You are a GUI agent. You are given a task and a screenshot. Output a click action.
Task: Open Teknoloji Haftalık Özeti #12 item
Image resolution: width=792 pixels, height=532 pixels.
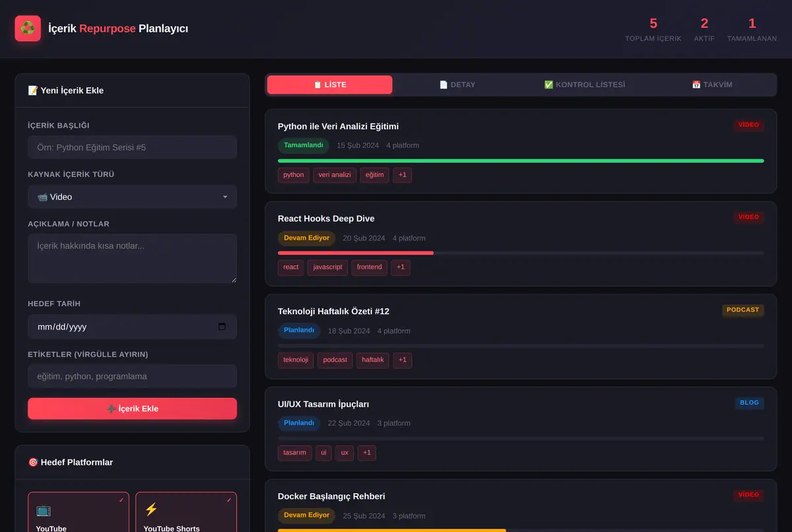click(x=521, y=336)
